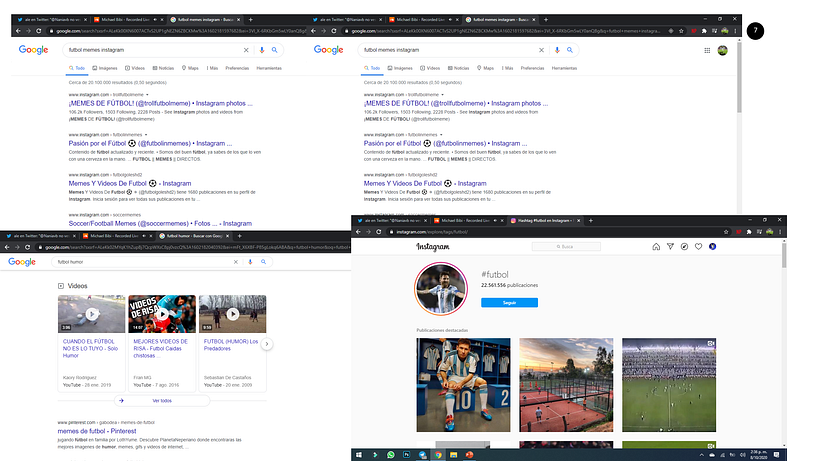
Task: Open 'Noticias' tab in right futbol memes window
Action: 458,68
